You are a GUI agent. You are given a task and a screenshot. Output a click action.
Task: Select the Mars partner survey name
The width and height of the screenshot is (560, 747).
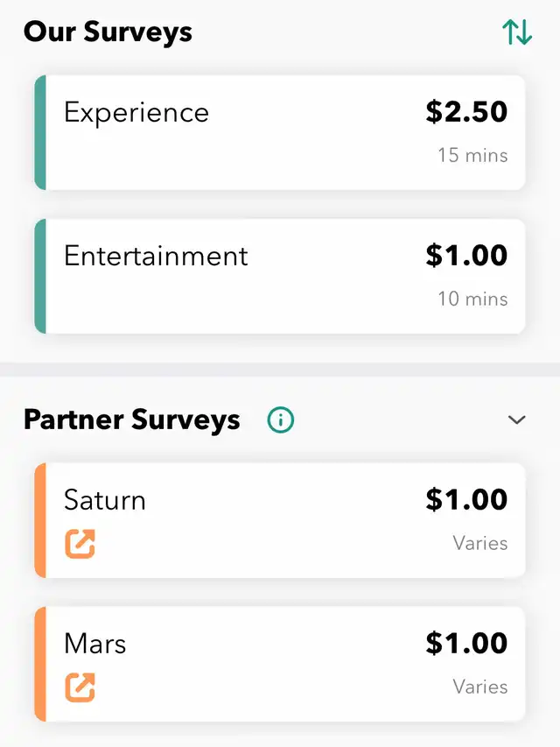tap(95, 644)
